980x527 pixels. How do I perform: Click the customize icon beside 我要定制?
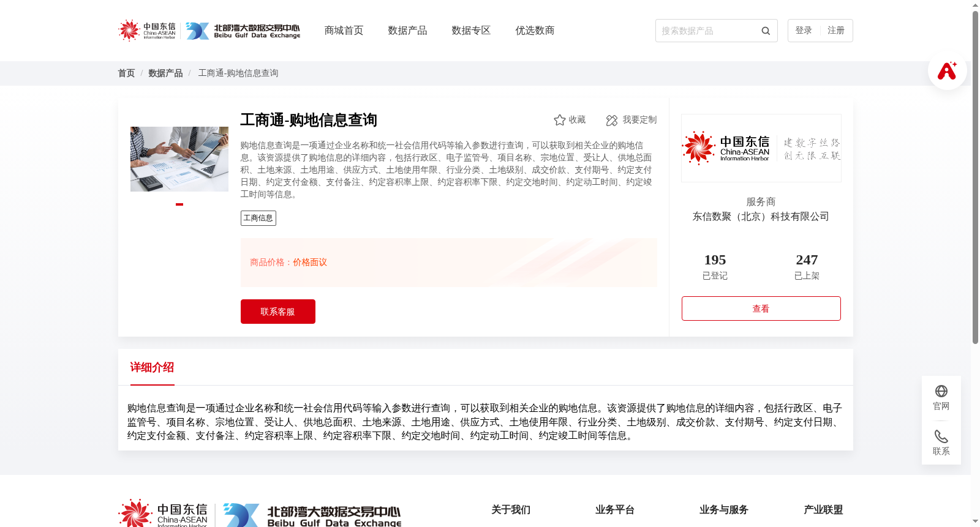click(612, 121)
